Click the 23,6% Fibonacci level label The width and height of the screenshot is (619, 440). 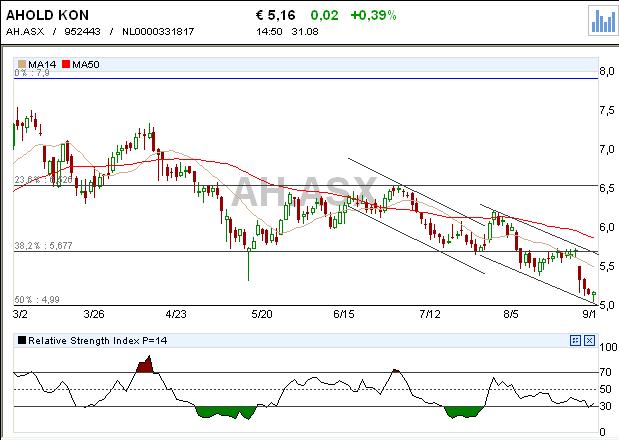click(x=43, y=180)
